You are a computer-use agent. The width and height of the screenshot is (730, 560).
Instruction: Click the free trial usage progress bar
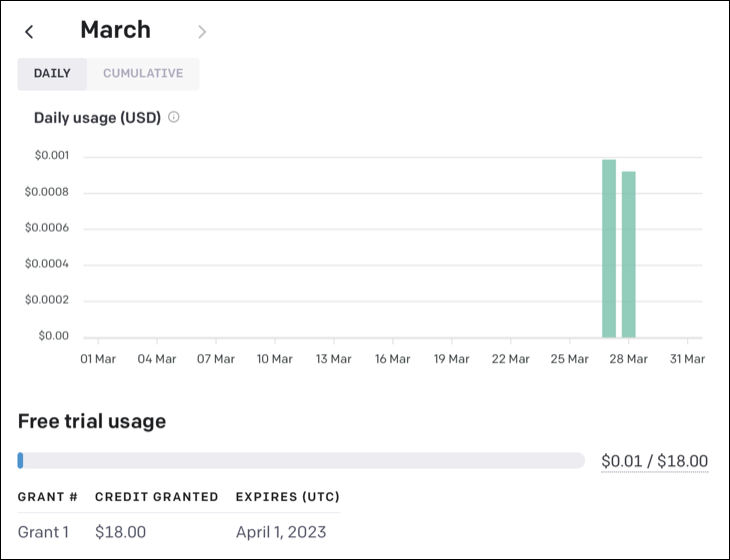[x=301, y=460]
